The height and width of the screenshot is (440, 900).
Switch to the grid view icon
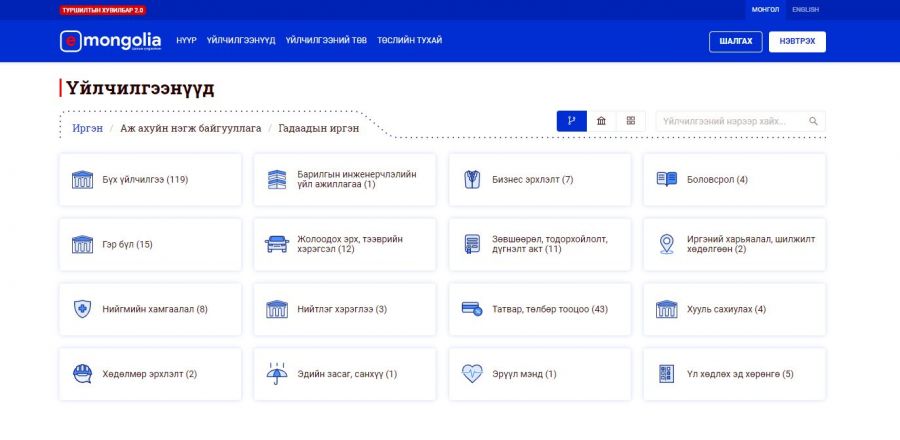630,121
